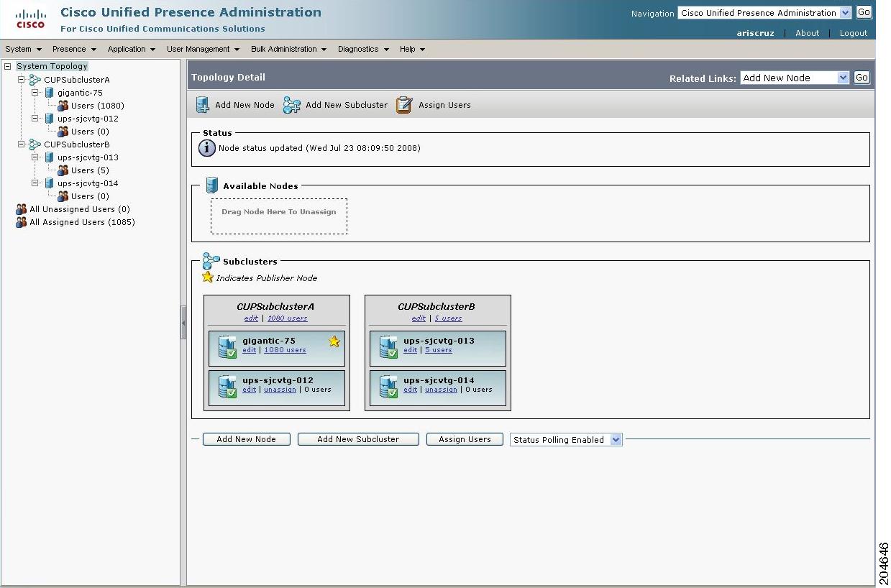This screenshot has width=891, height=588.
Task: Open the 1080 users link under CUPSubclusterA title
Action: pyautogui.click(x=287, y=318)
